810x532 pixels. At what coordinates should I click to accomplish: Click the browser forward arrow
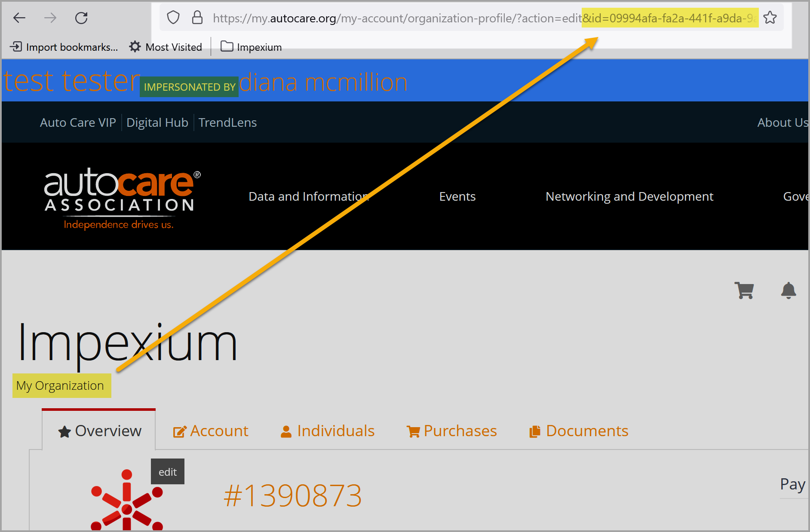[x=50, y=18]
